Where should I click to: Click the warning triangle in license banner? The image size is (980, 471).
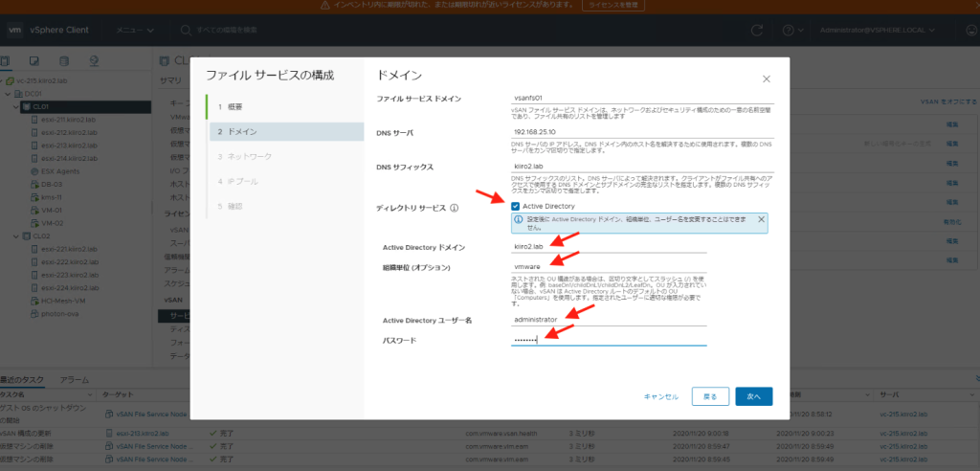324,5
